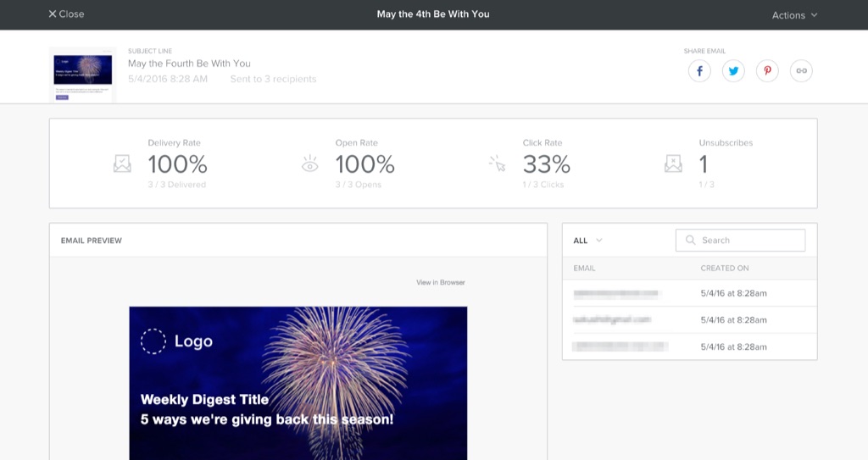Viewport: 868px width, 460px height.
Task: Click the Unsubscribes count 1
Action: tap(704, 164)
